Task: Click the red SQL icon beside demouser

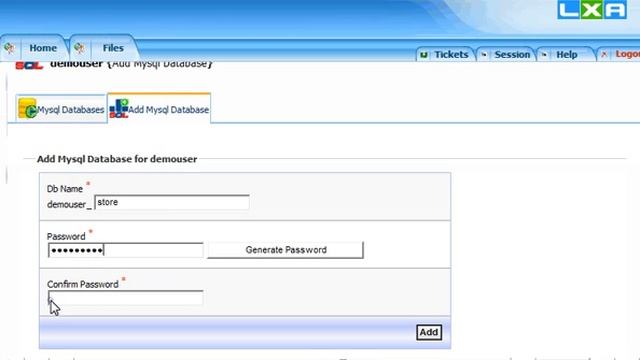Action: tap(29, 65)
